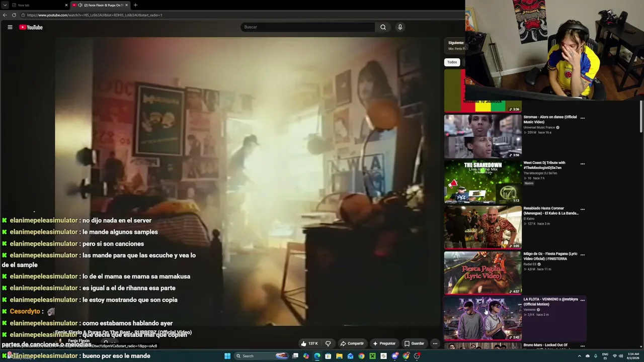The width and height of the screenshot is (644, 362).
Task: Dislike the video with thumbs down
Action: [328, 343]
